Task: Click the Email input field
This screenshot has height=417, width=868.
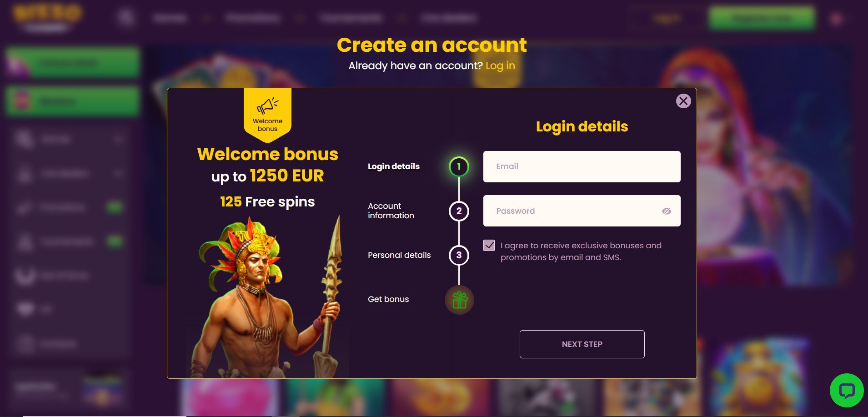Action: (x=582, y=166)
